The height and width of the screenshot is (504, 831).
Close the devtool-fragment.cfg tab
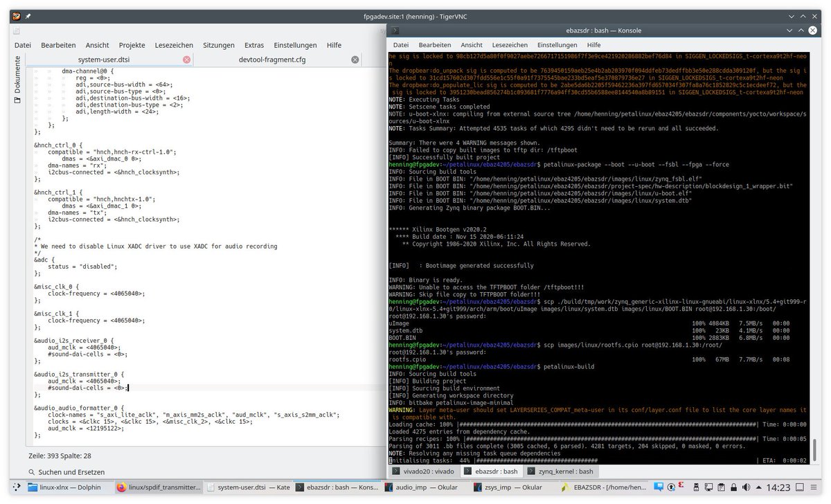(x=355, y=60)
